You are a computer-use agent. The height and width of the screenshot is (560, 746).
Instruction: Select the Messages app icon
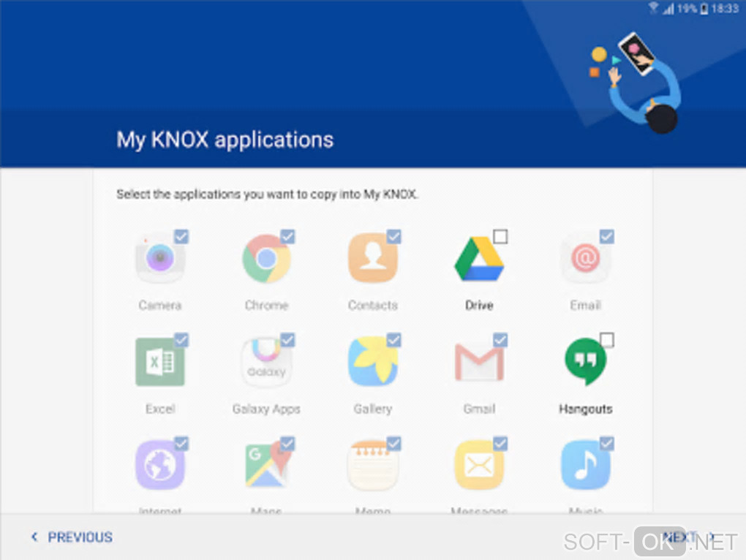coord(479,465)
